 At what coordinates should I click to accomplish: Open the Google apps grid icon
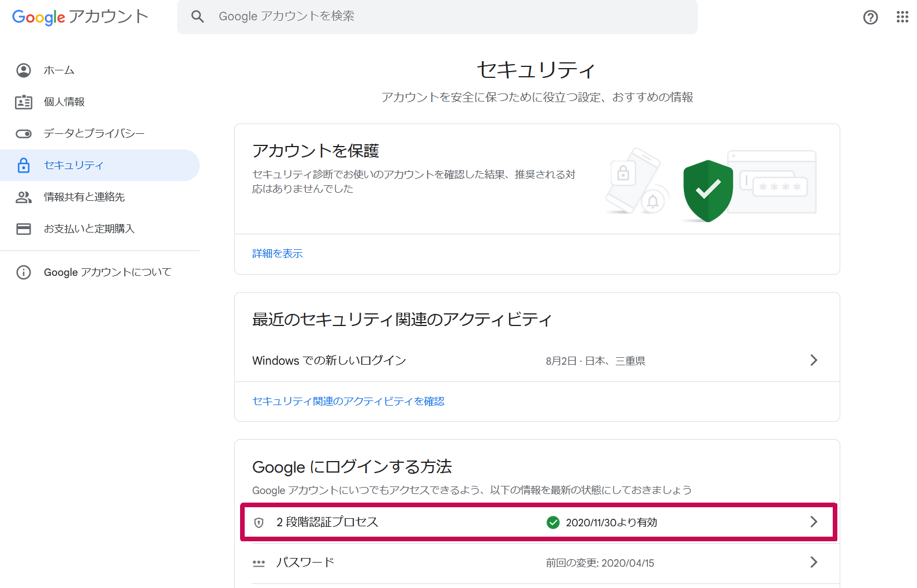tap(903, 17)
